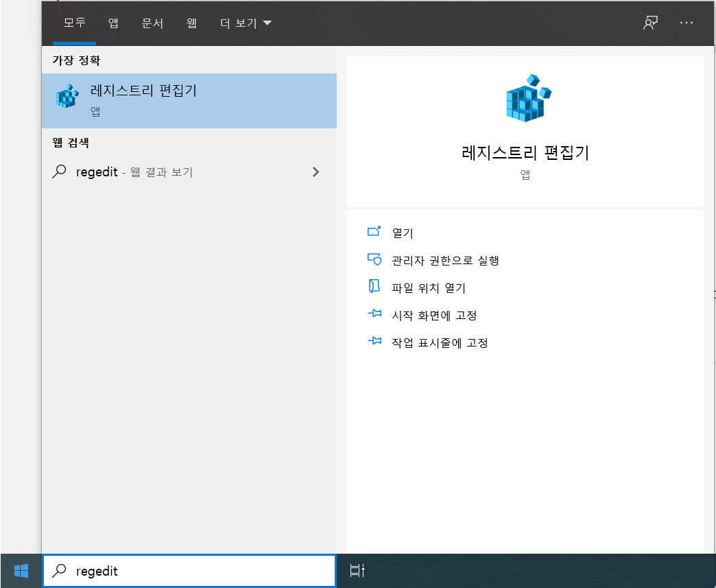Screen dimensions: 716x588
Task: Click the folder icon for 파일 위치 열기
Action: [374, 287]
